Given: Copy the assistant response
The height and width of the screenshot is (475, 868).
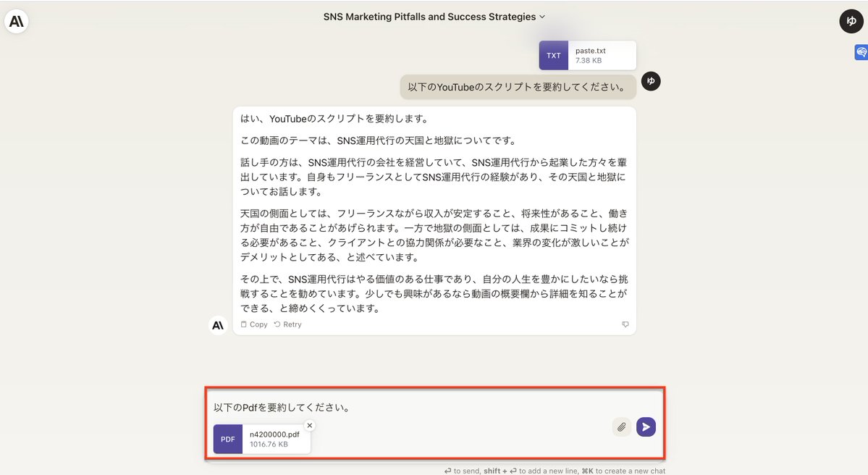Looking at the screenshot, I should (254, 324).
